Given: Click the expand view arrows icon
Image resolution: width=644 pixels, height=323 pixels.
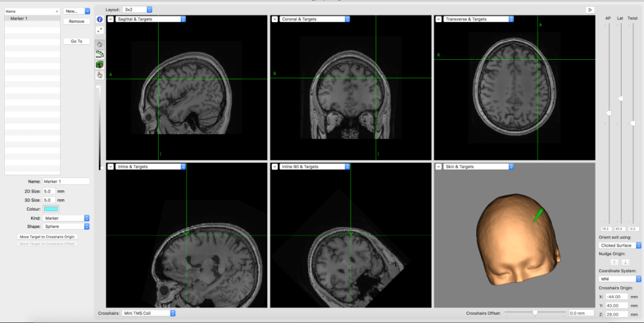Looking at the screenshot, I should click(x=100, y=30).
